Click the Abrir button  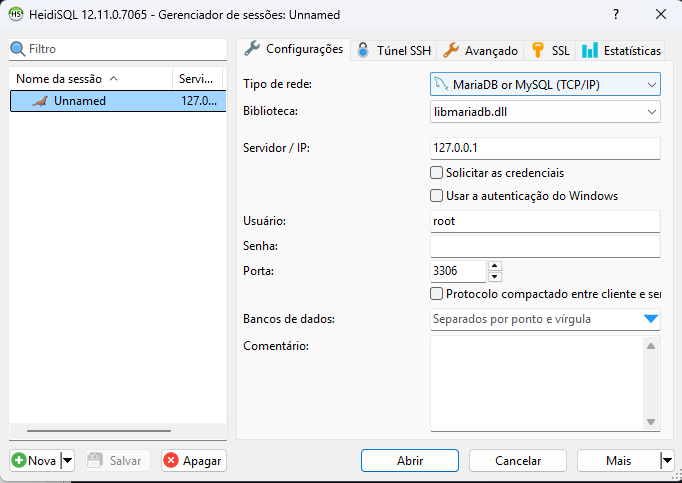pos(410,460)
